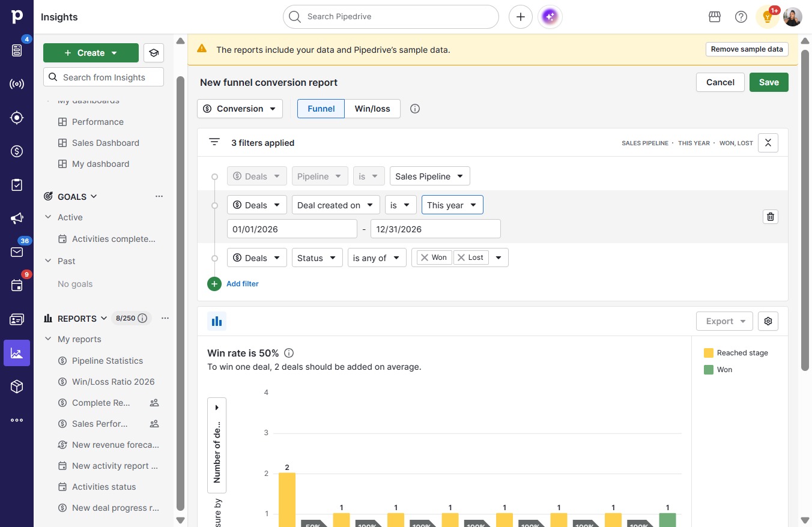812x527 pixels.
Task: Open the Goals section more options
Action: click(x=159, y=196)
